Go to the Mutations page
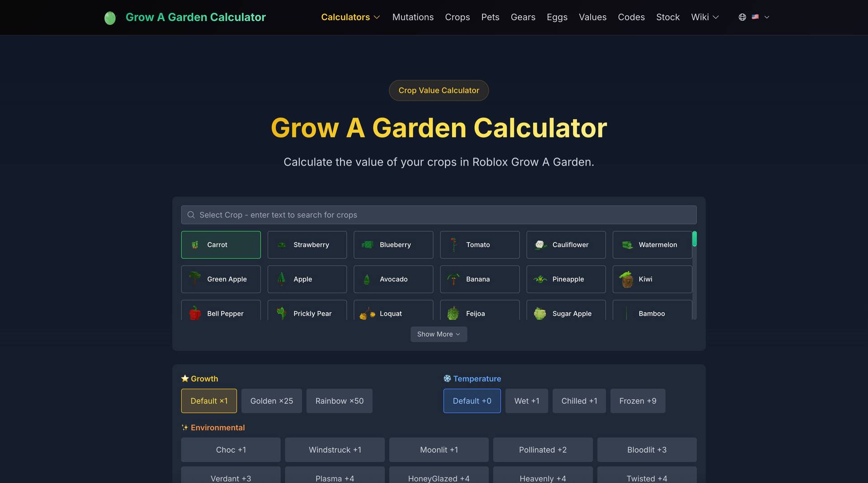Screen dimensions: 868x483 tap(413, 17)
